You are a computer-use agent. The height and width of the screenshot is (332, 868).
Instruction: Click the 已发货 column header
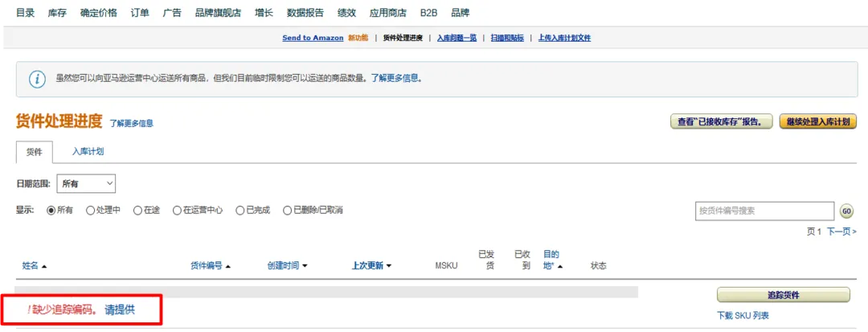point(486,260)
